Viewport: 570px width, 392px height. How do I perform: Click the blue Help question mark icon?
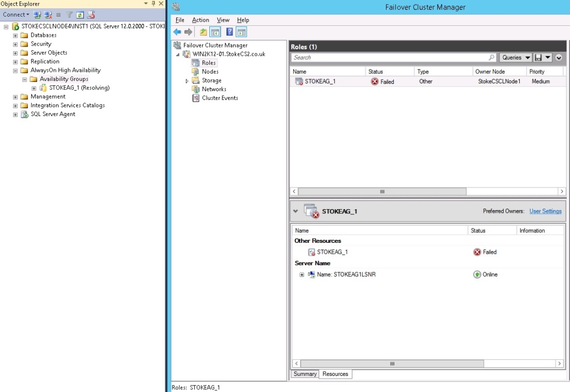[230, 32]
